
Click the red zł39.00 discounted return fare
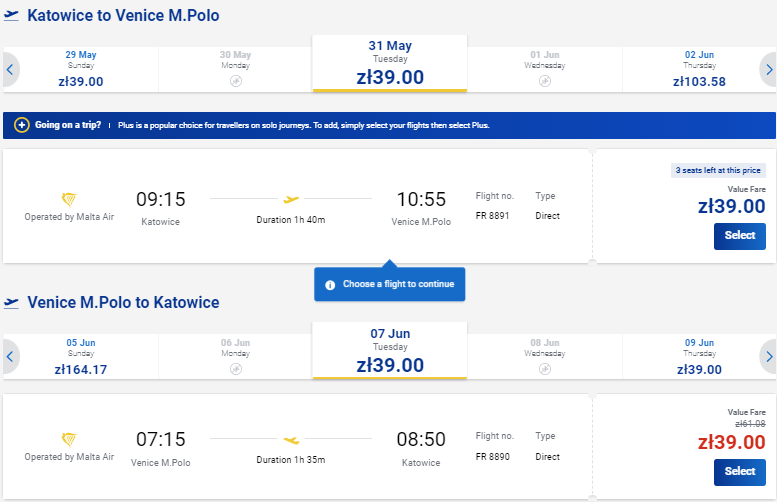(x=731, y=442)
